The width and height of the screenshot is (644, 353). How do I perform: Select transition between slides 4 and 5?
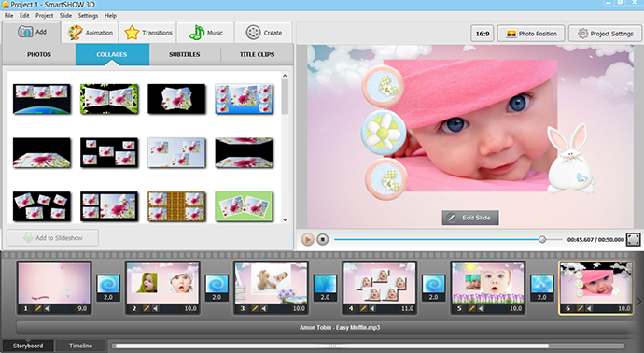point(434,288)
